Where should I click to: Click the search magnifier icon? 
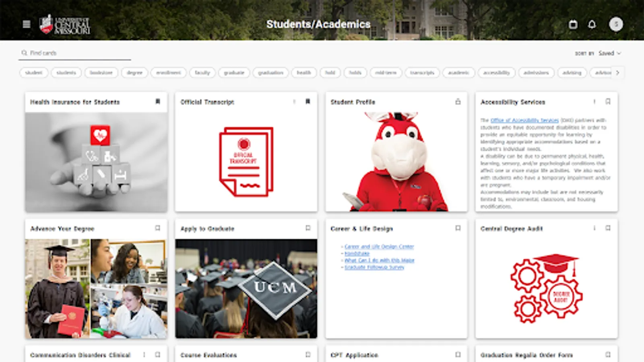click(25, 53)
